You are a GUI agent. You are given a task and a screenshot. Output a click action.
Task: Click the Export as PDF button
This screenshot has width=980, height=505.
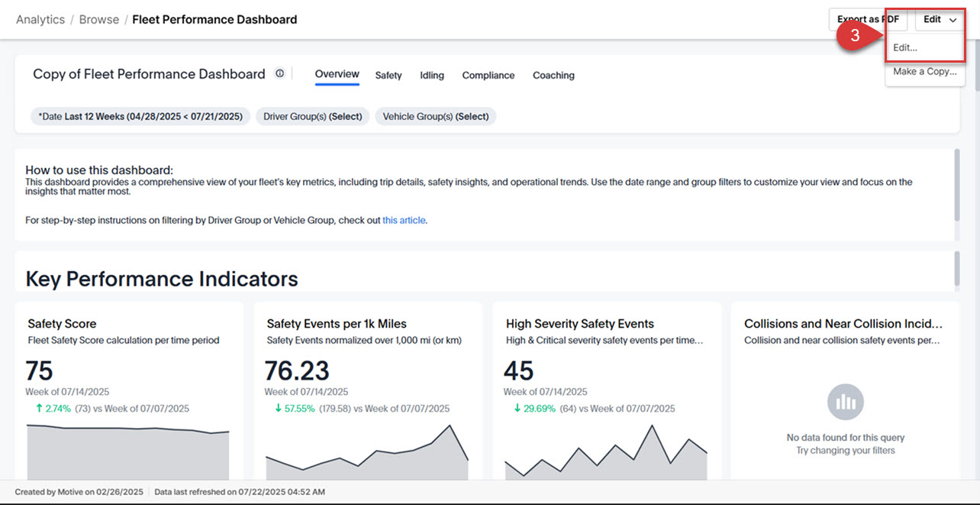[x=867, y=19]
